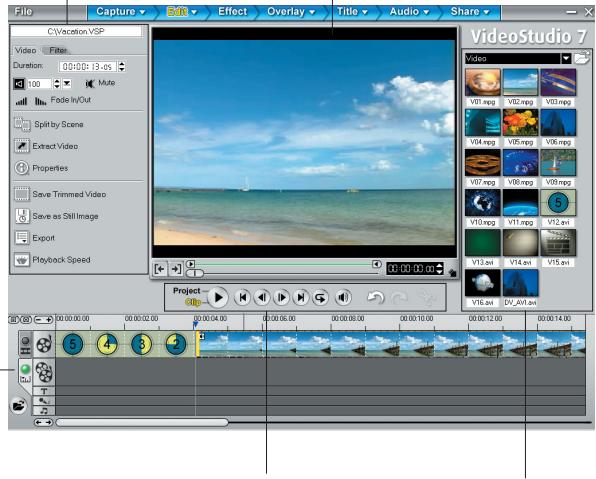Toggle Fade Out audio icon
596x479 pixels.
[40, 101]
